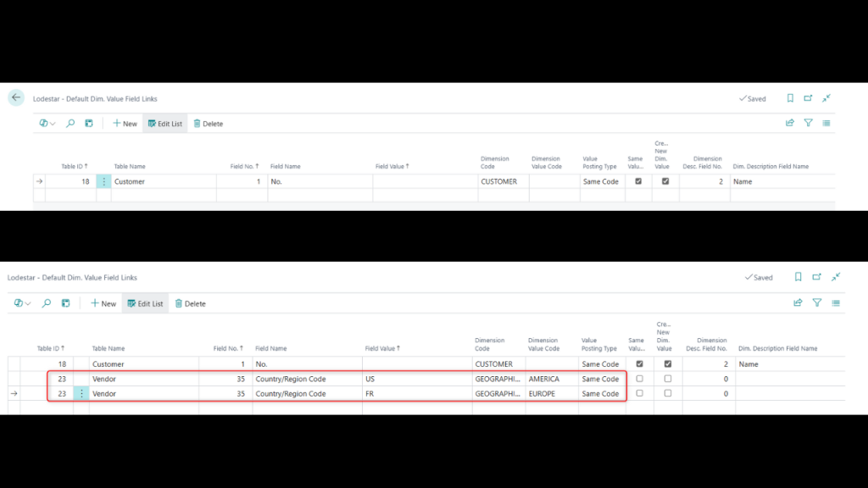Image resolution: width=868 pixels, height=488 pixels.
Task: Open the filter funnel icon in the lower toolbar
Action: [x=817, y=302]
